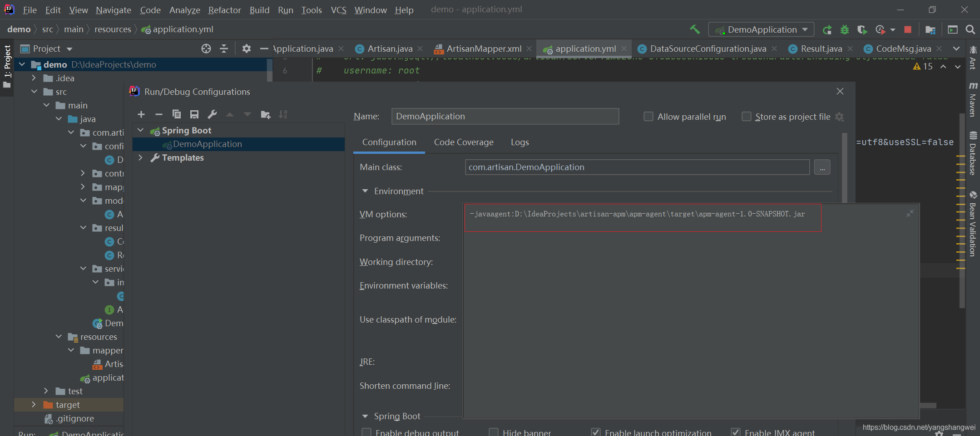Screen dimensions: 980x436
Task: Sort configurations alphabetically with the sort icon
Action: coord(283,114)
